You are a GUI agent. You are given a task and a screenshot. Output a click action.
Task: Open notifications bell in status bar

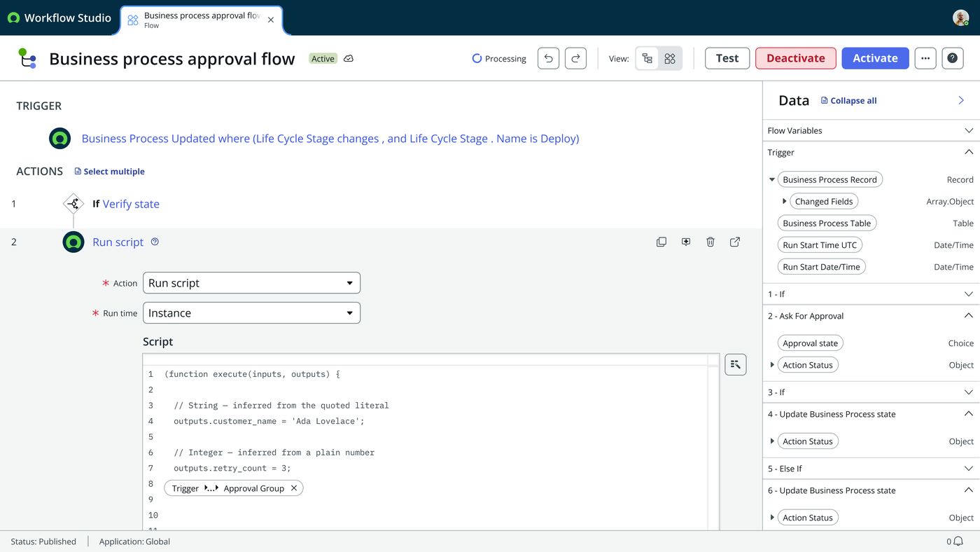click(958, 541)
